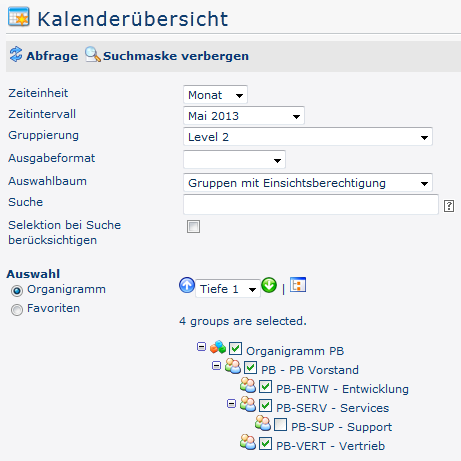Image resolution: width=461 pixels, height=461 pixels.
Task: Click the PB-VERT - Vertrieb tree label
Action: pos(330,446)
